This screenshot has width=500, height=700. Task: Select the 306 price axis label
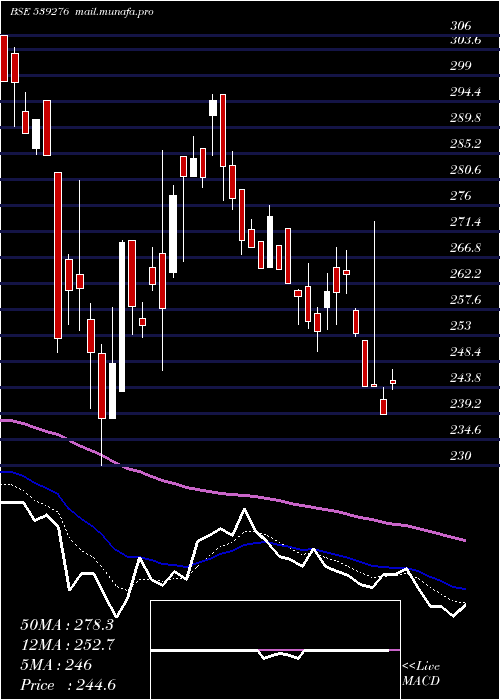pos(461,26)
